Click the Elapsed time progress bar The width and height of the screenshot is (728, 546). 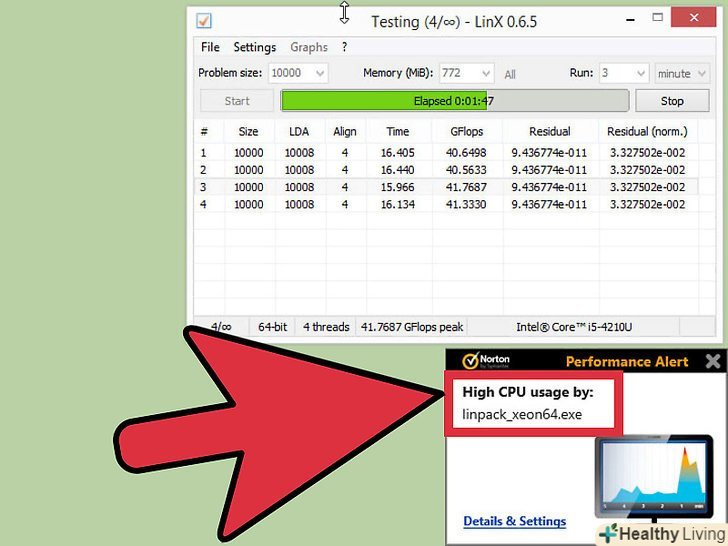coord(455,101)
